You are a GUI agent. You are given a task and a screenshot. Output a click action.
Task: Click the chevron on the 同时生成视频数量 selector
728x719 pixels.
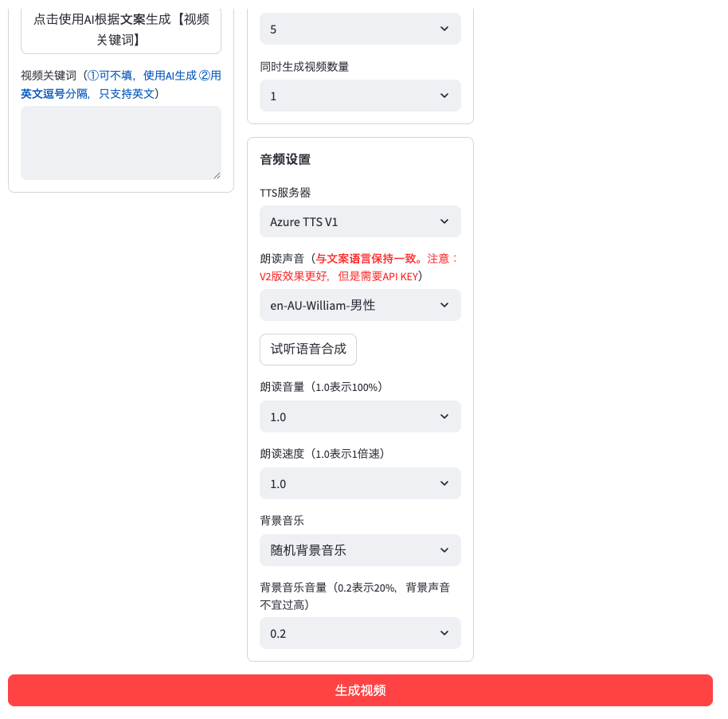click(x=444, y=96)
